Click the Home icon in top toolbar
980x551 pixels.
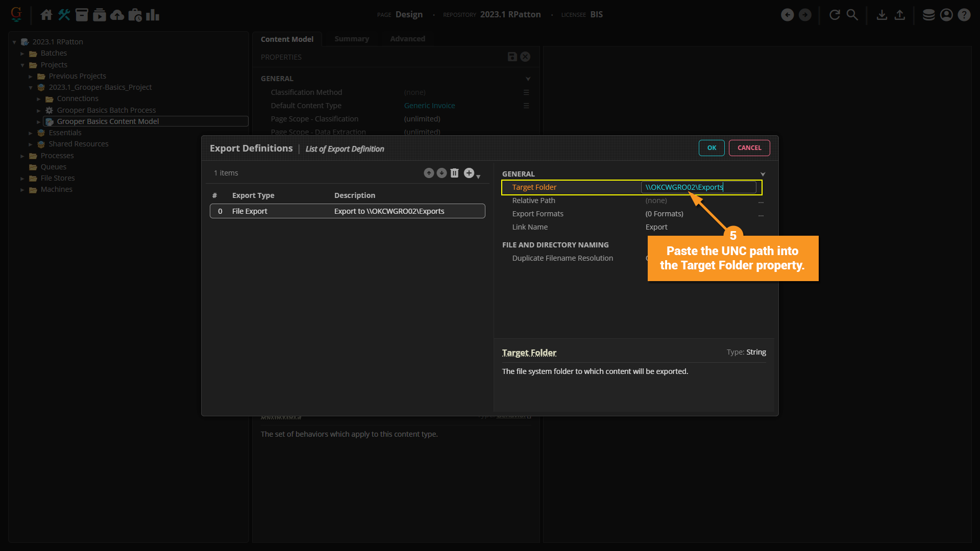coord(46,15)
